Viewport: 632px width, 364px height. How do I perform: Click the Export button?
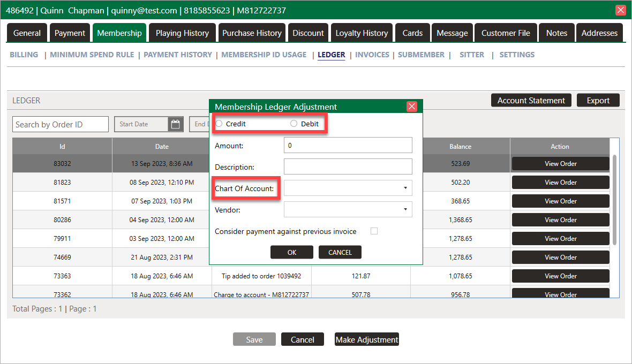[598, 100]
